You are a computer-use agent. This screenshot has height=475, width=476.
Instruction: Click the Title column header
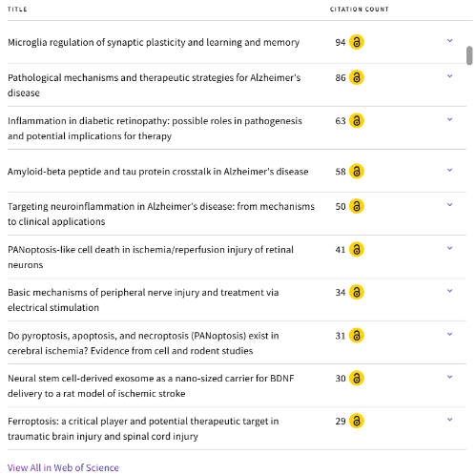(17, 10)
